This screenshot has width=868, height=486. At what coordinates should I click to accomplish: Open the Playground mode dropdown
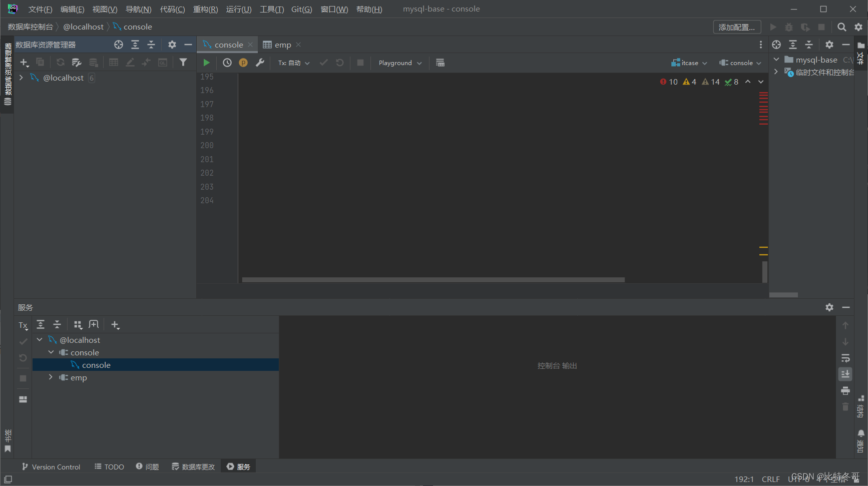[400, 63]
